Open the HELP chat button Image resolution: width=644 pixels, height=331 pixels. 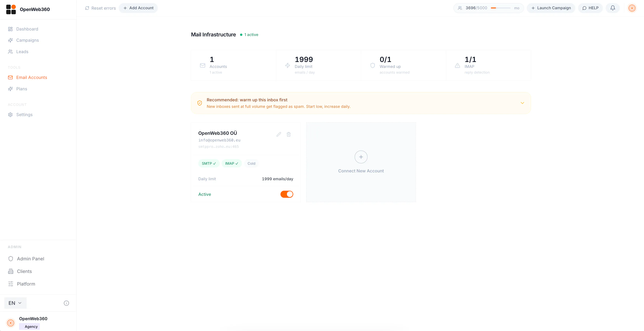pos(590,8)
